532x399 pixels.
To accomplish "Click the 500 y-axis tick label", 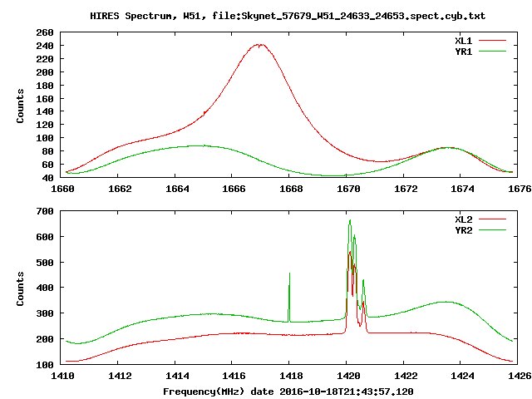I will pyautogui.click(x=45, y=263).
